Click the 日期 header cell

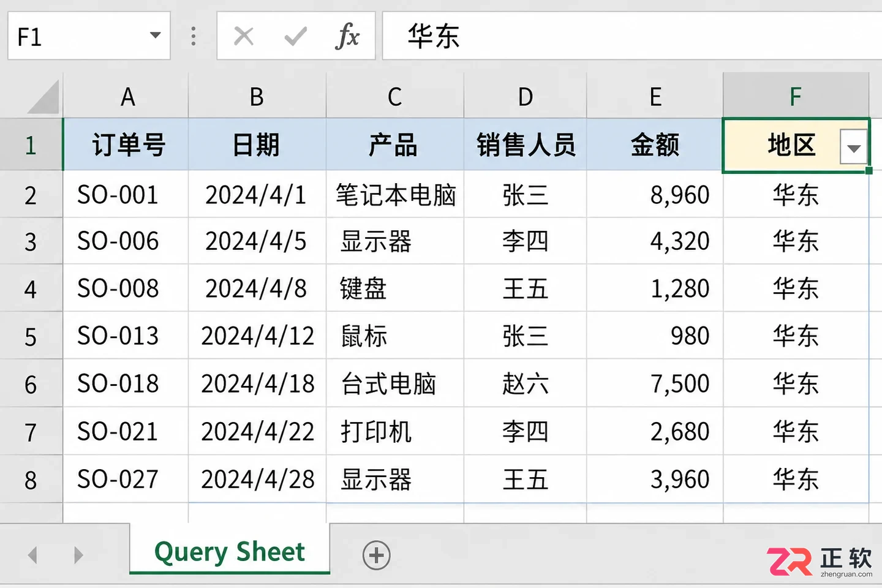(257, 145)
